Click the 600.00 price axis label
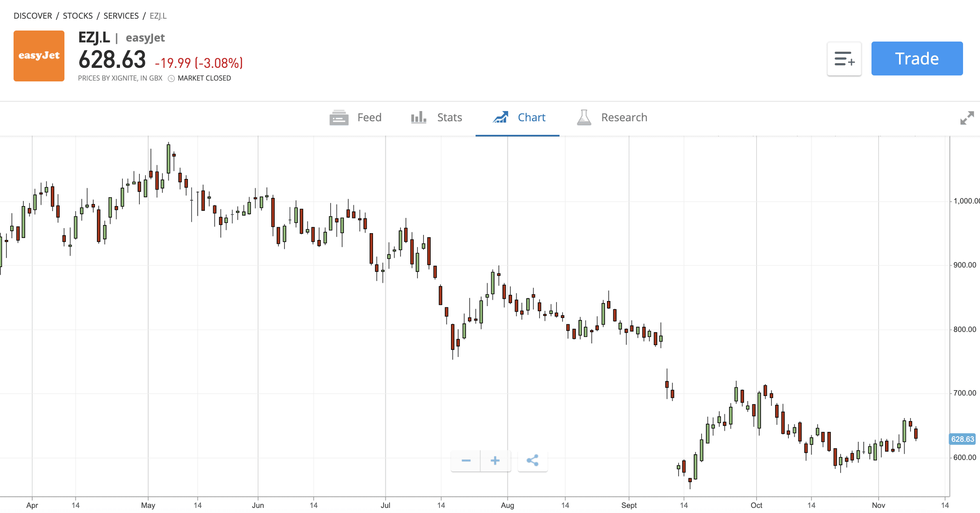The image size is (980, 513). pyautogui.click(x=965, y=457)
